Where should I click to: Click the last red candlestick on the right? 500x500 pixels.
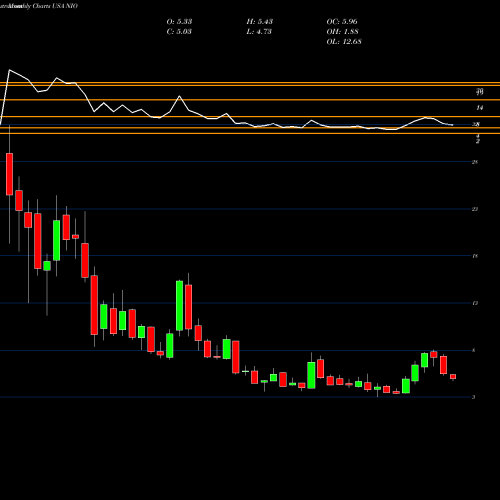[453, 377]
